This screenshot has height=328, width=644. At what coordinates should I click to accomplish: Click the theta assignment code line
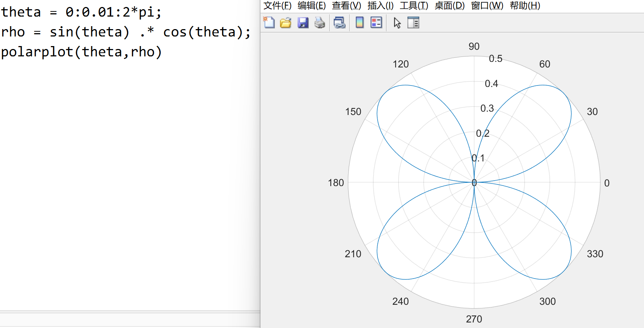coord(81,12)
